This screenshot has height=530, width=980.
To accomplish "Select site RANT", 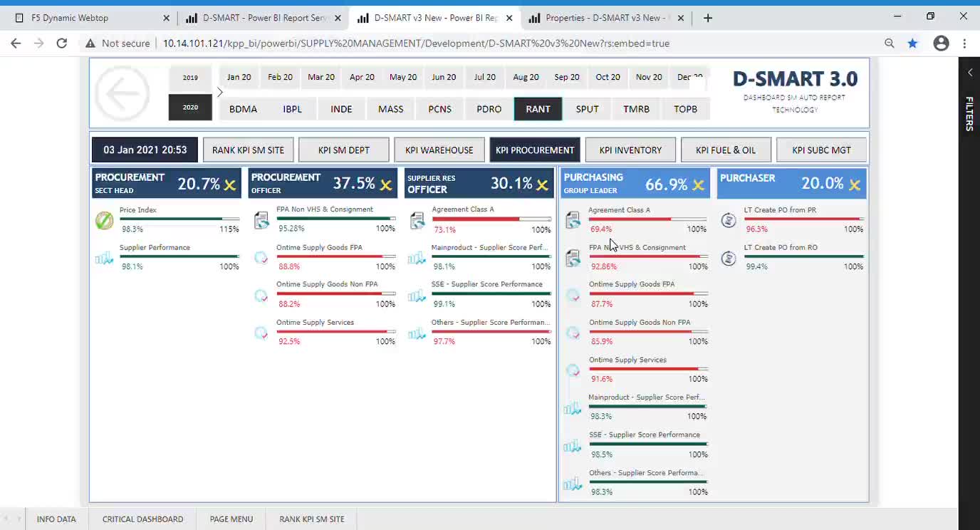I will tap(538, 109).
